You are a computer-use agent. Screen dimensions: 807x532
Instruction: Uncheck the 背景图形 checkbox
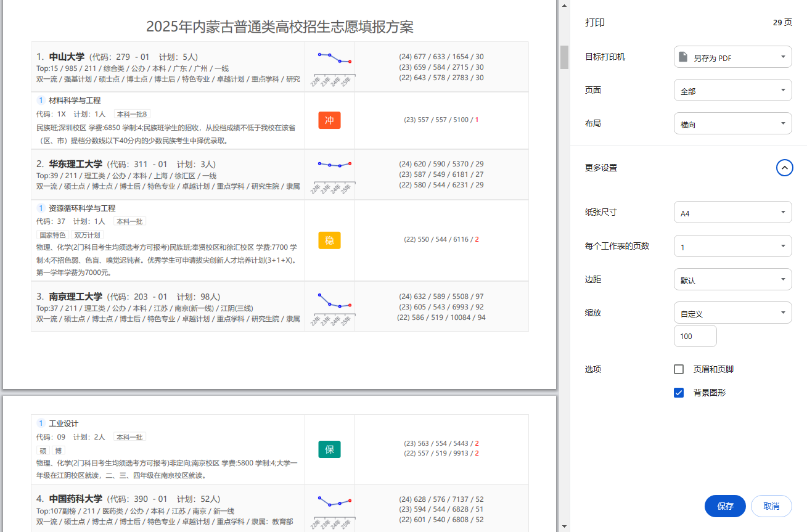[x=679, y=393]
